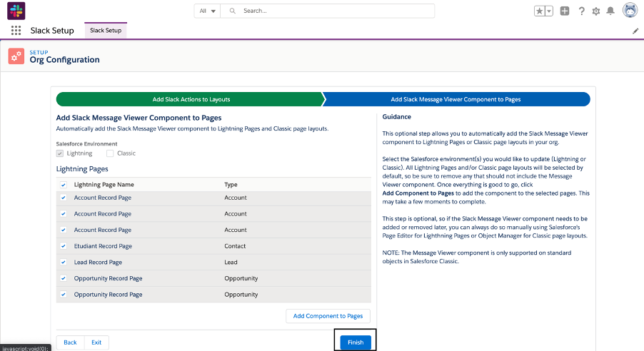The image size is (644, 351).
Task: Open the App Launcher grid icon
Action: pos(16,31)
